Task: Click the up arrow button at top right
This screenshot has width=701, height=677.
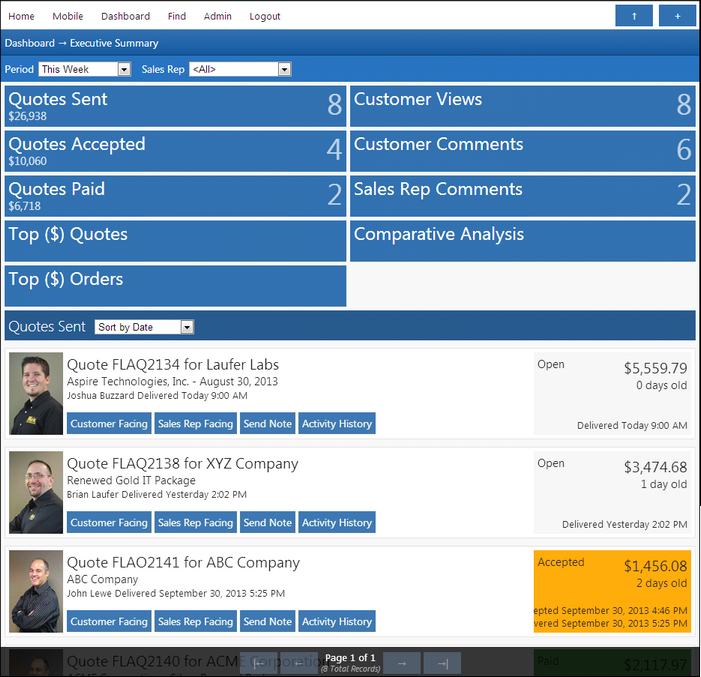Action: (633, 16)
